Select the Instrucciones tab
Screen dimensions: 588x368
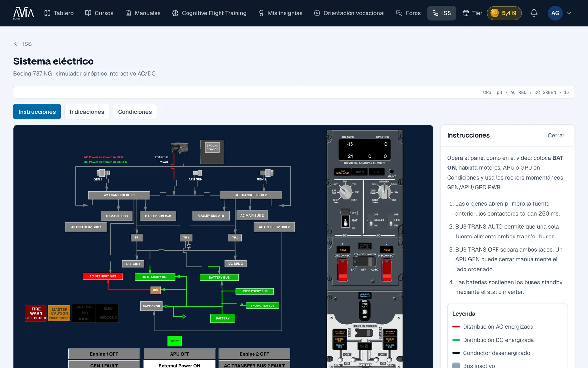point(37,112)
